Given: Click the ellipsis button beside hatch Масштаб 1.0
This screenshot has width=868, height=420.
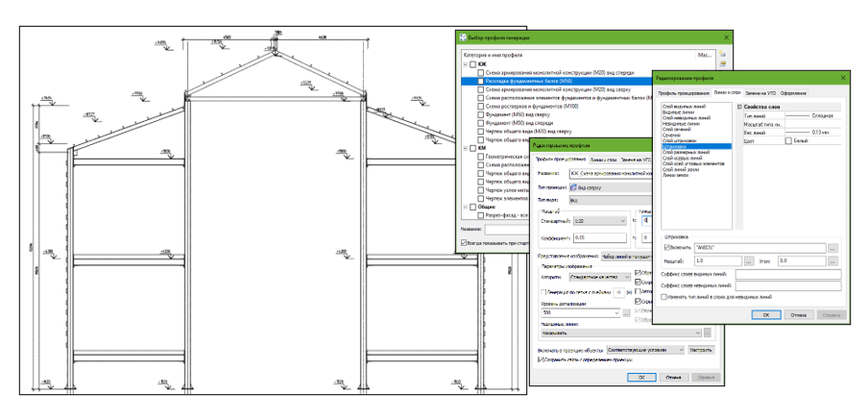Looking at the screenshot, I should pyautogui.click(x=749, y=260).
